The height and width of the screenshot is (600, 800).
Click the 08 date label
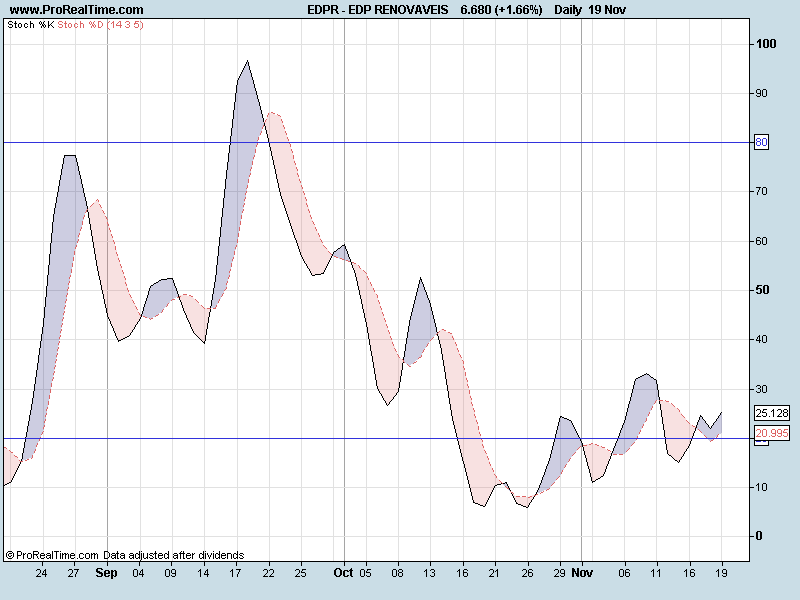click(397, 573)
